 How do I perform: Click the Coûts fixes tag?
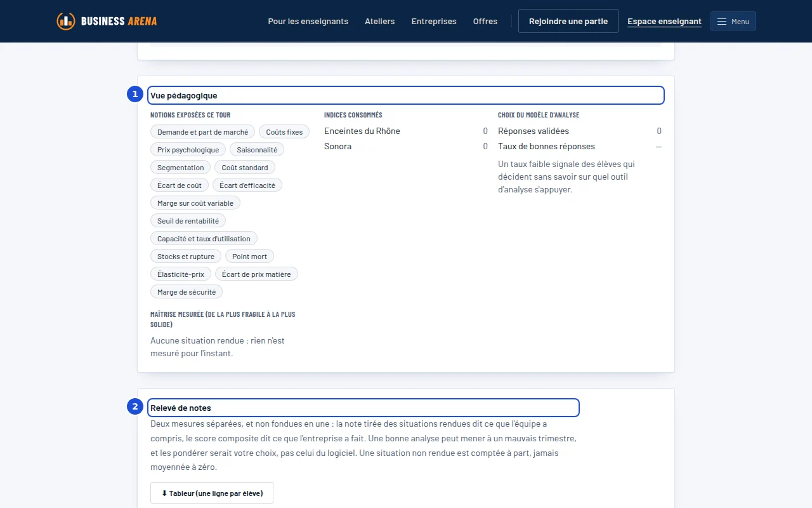[284, 132]
